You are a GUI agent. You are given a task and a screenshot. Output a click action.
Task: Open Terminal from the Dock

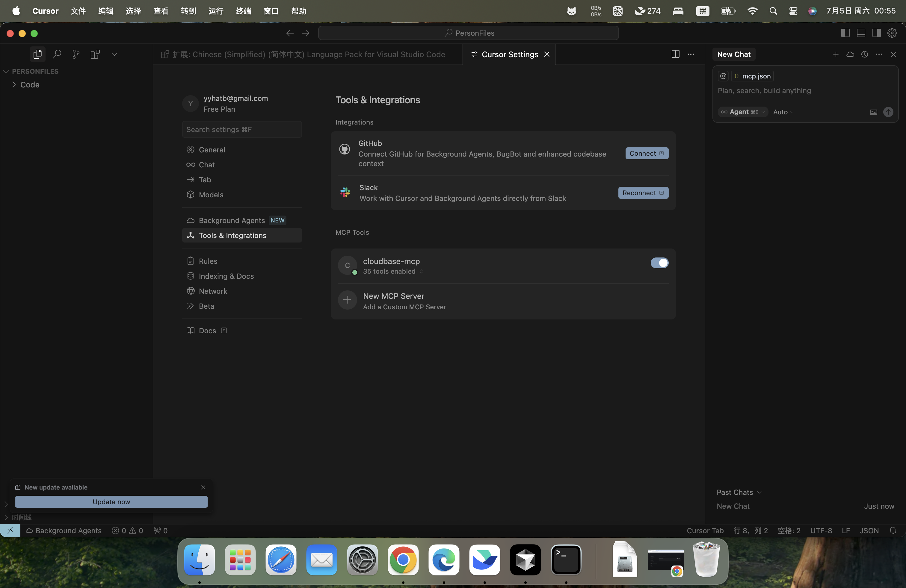tap(566, 560)
